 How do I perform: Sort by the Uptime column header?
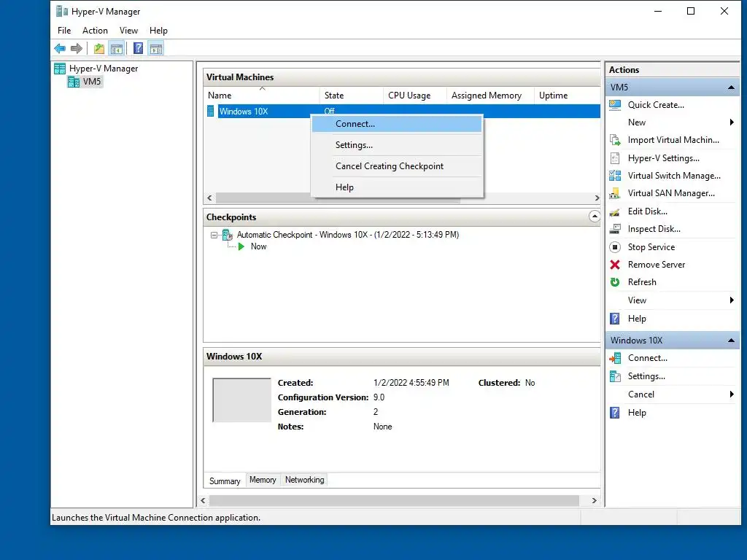tap(567, 96)
